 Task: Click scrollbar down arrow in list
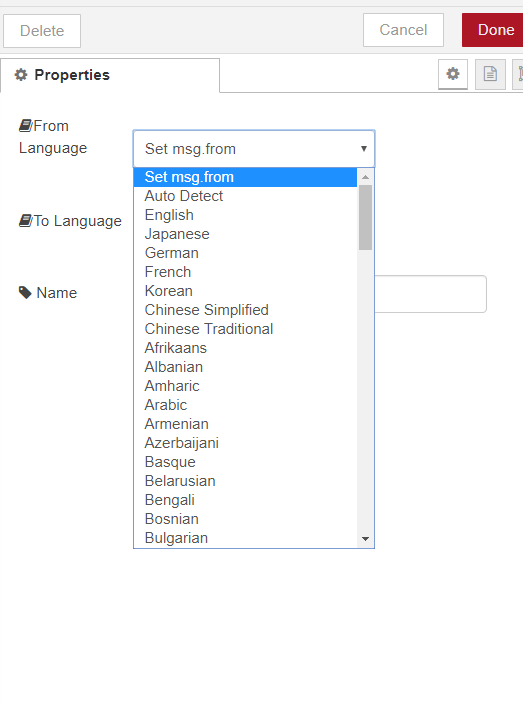click(365, 539)
